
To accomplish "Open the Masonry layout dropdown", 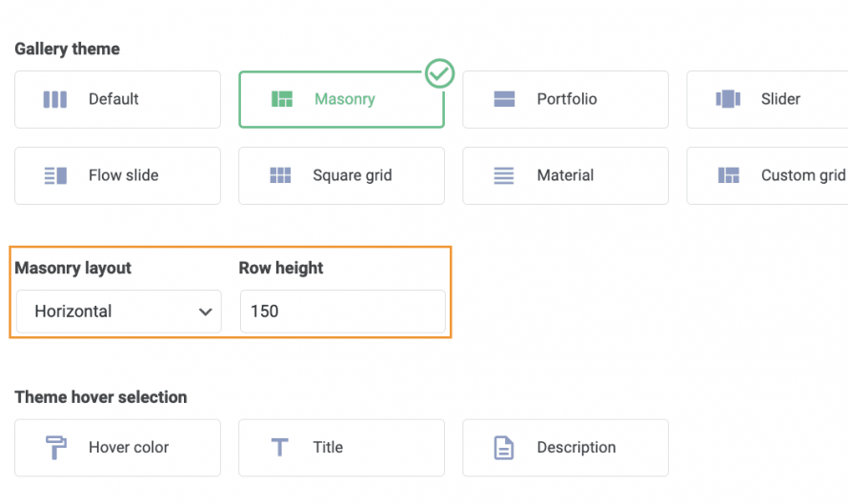I will coord(118,312).
